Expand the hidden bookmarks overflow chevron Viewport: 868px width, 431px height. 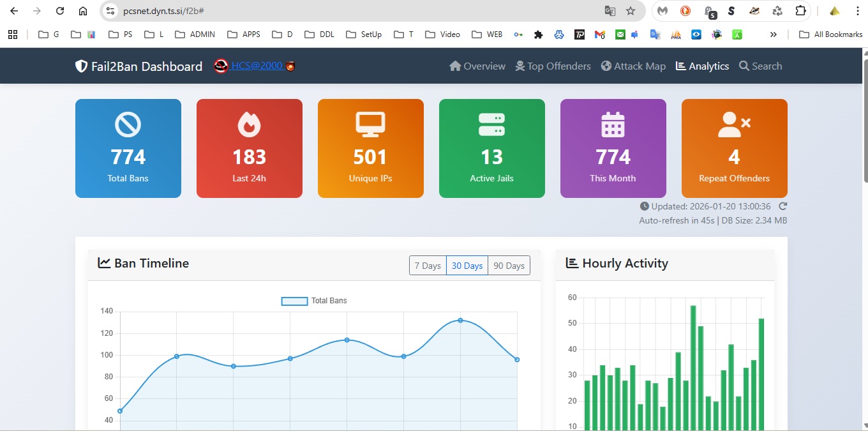(x=774, y=34)
